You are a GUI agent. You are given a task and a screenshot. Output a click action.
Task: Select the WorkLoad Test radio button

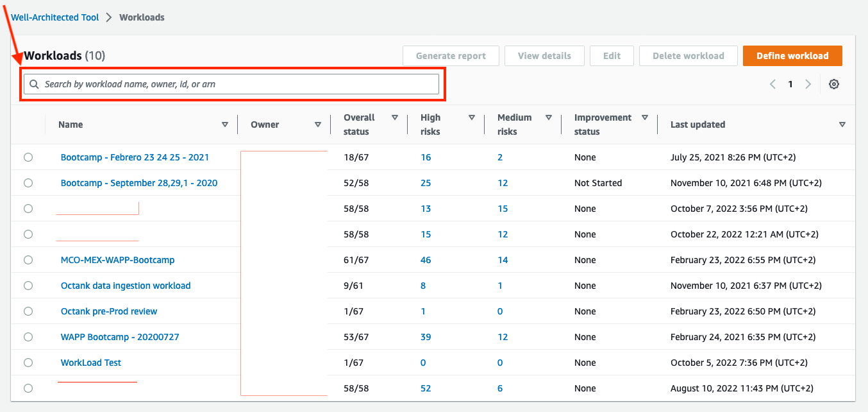tap(28, 362)
